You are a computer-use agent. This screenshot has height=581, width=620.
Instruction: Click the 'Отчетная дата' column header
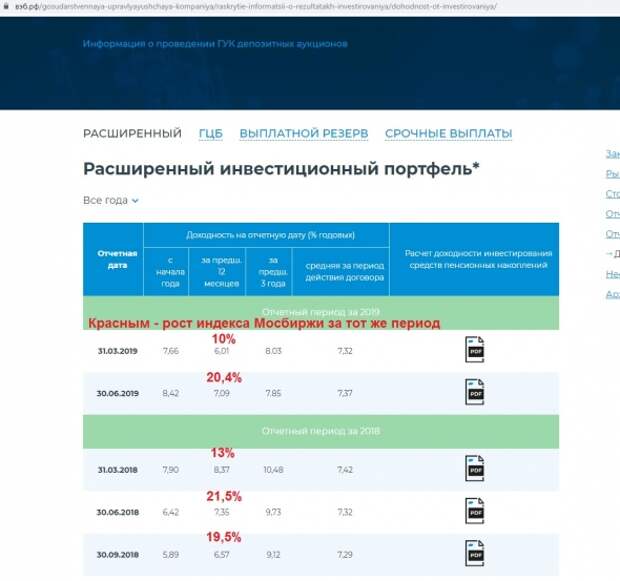point(113,259)
